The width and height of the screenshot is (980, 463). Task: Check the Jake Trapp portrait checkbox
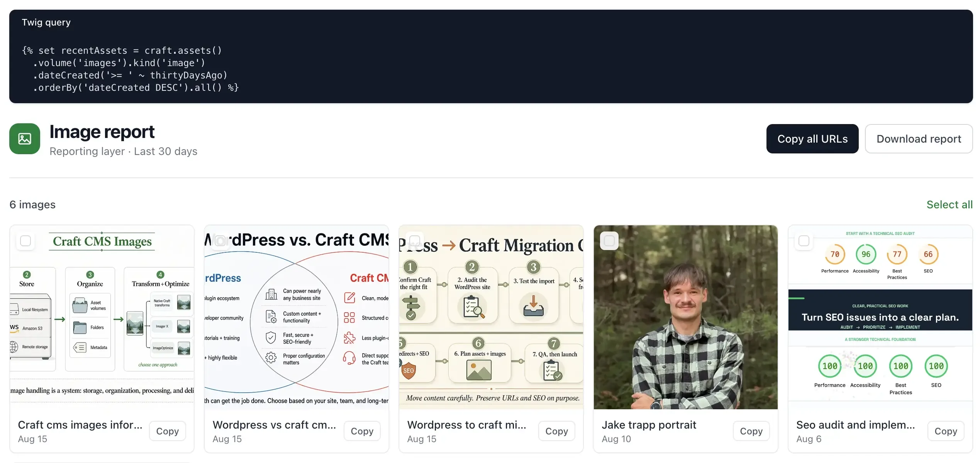coord(609,241)
